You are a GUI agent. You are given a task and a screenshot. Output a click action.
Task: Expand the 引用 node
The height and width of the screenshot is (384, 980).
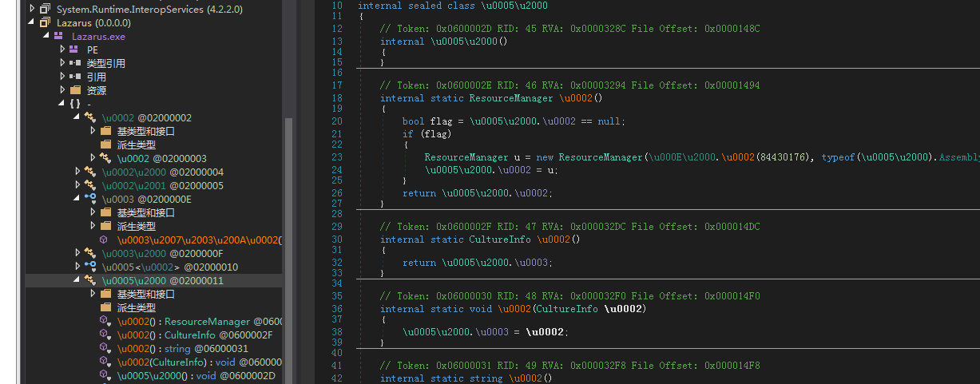(62, 77)
